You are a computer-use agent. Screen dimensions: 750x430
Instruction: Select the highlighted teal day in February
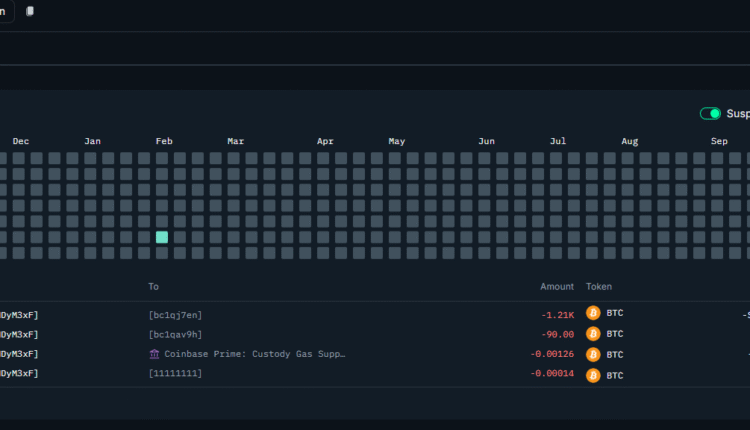[x=162, y=237]
